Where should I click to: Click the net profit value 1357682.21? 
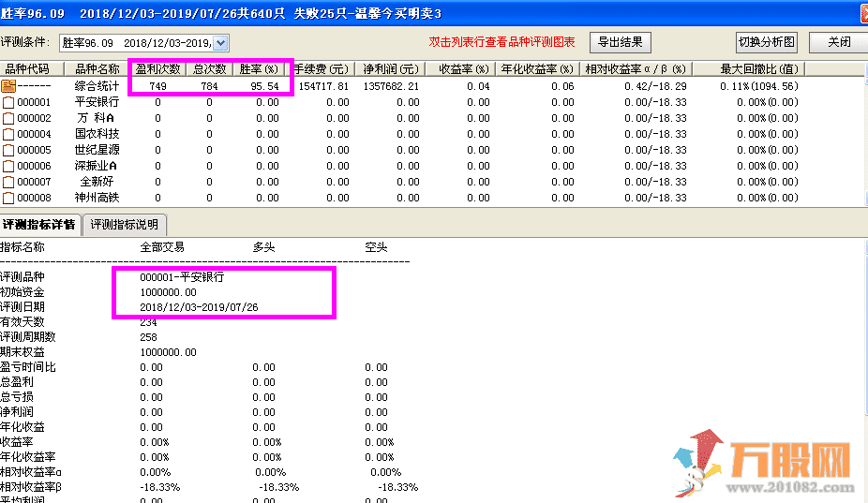tap(391, 86)
